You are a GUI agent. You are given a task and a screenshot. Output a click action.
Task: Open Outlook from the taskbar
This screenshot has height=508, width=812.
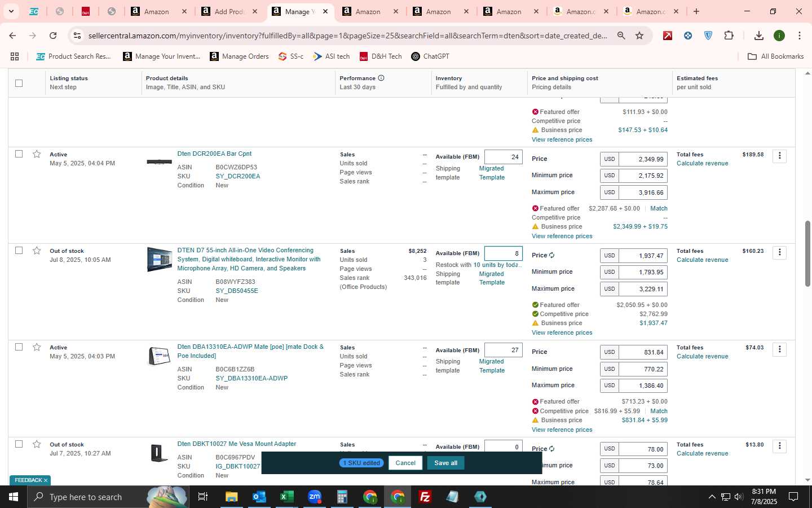(259, 497)
